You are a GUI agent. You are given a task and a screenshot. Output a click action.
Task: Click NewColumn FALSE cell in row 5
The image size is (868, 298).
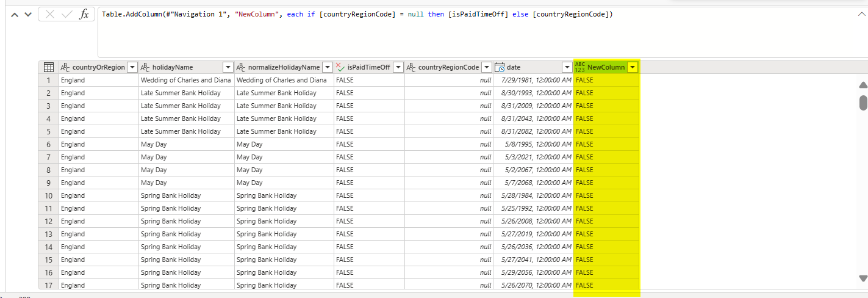tap(606, 131)
